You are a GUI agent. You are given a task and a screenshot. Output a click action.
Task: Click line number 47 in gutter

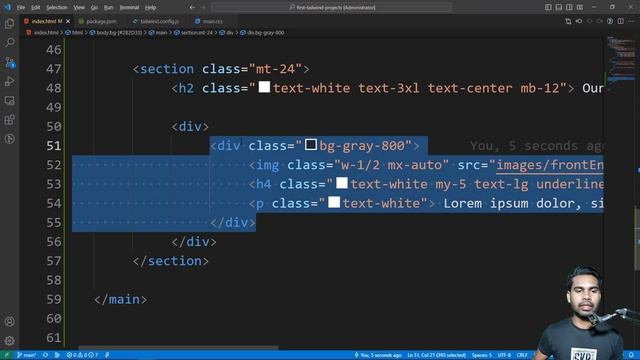(53, 69)
